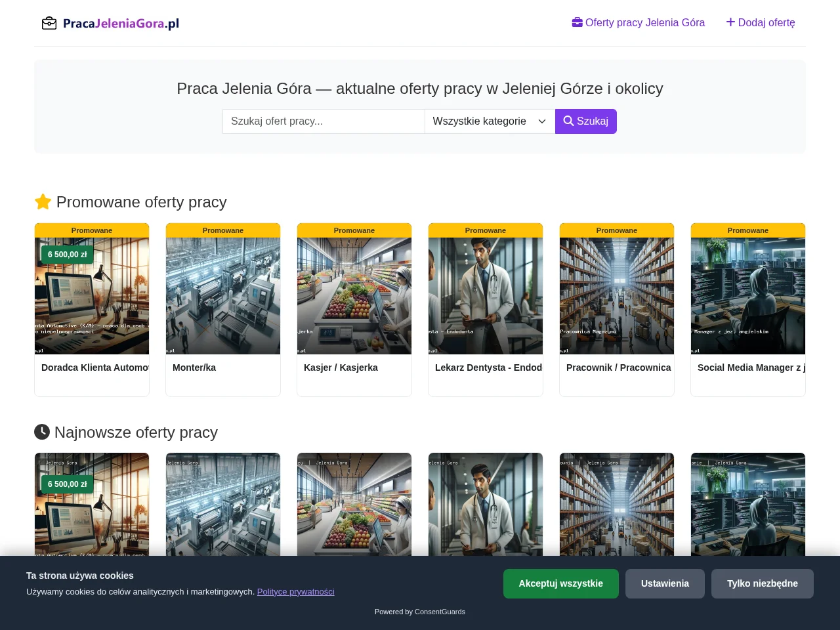Open newest offers warehouse shelves thumbnail
Screen dimensions: 840x630
point(617,504)
